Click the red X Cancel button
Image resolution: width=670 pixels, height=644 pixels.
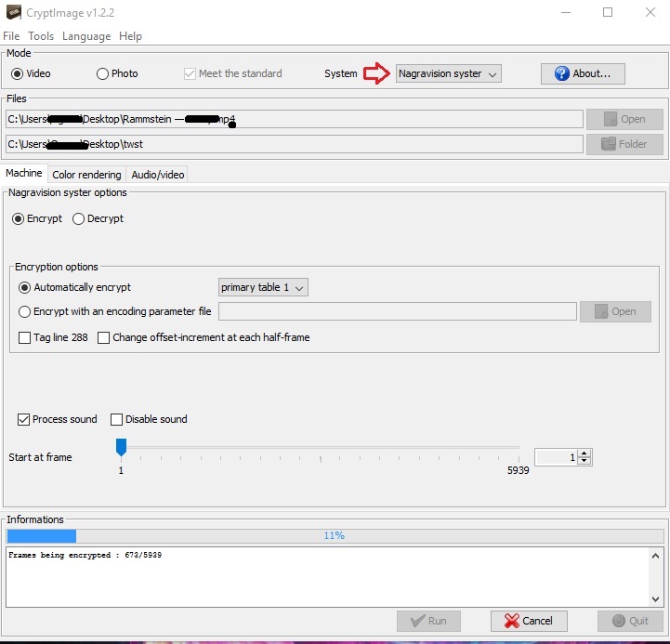pos(529,621)
